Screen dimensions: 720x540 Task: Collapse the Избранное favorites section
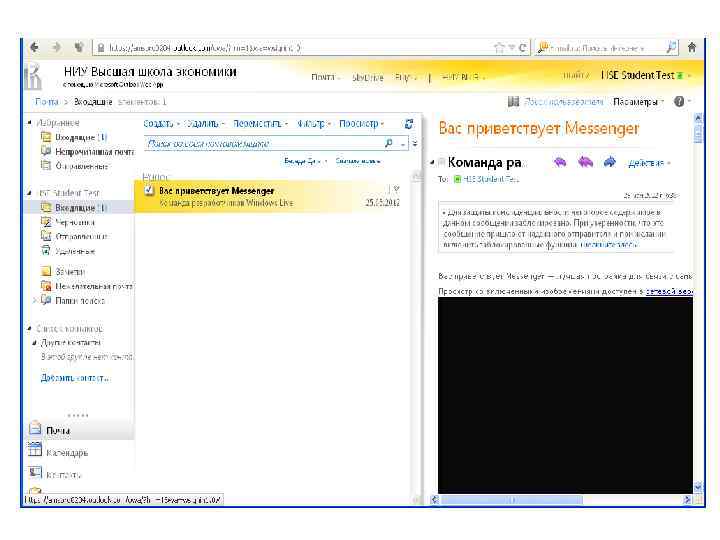pos(29,123)
